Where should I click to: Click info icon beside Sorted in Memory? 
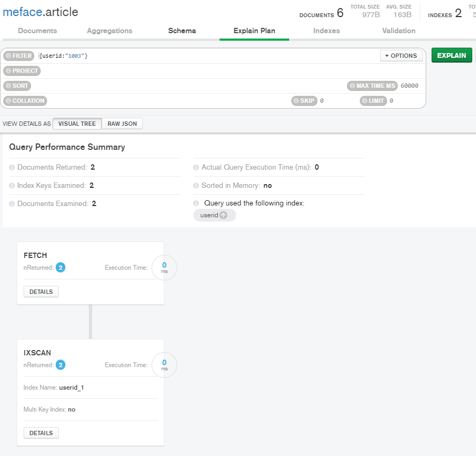(197, 186)
